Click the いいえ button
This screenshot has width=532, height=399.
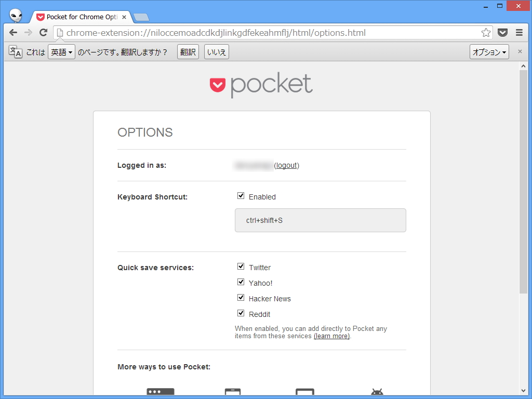click(217, 52)
